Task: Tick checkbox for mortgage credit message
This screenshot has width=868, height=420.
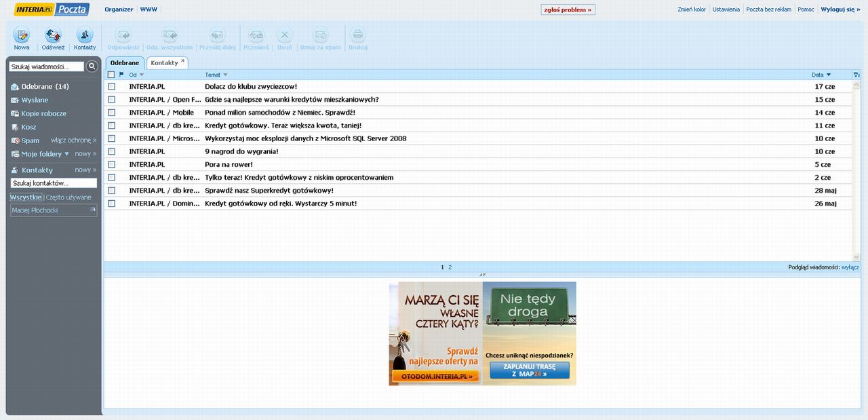Action: pos(111,100)
